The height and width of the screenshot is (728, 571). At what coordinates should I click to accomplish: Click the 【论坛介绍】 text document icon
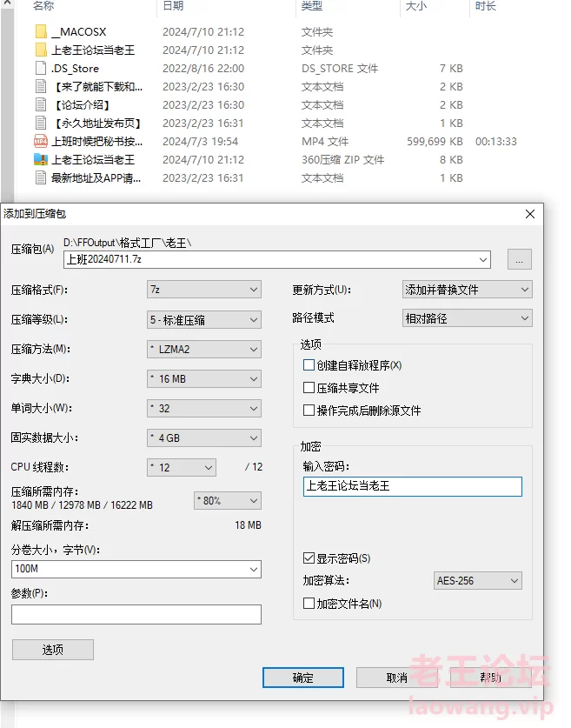(41, 104)
